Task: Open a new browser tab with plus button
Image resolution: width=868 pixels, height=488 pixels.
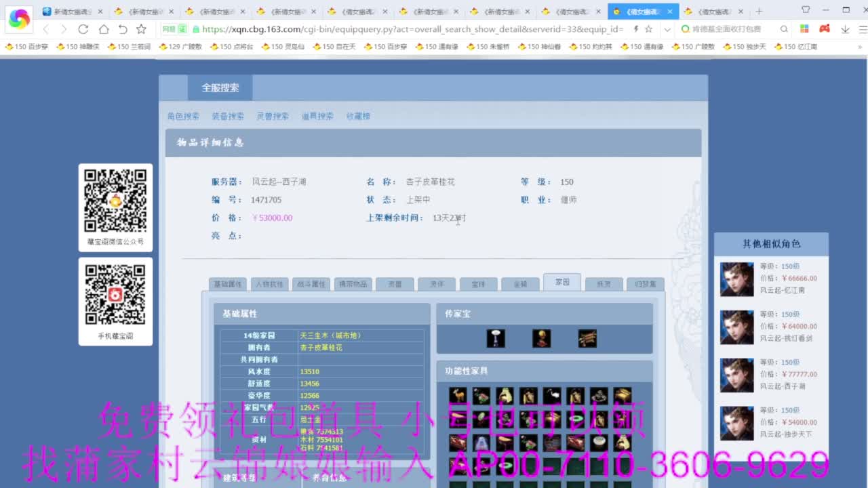Action: pos(759,10)
